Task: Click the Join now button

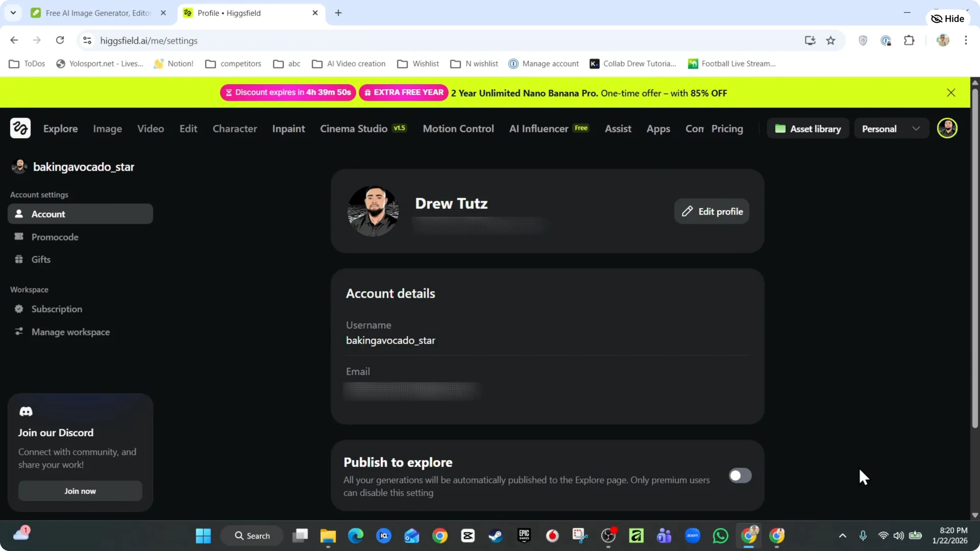Action: (80, 490)
